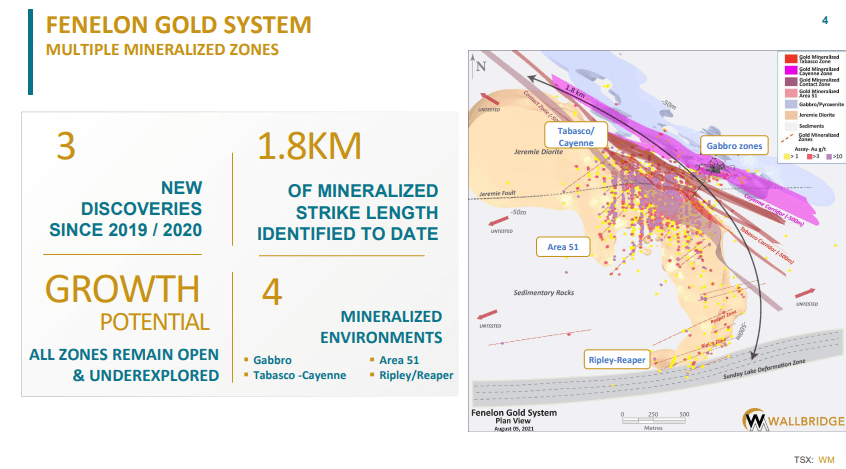Click the GROWTH heading

click(122, 289)
